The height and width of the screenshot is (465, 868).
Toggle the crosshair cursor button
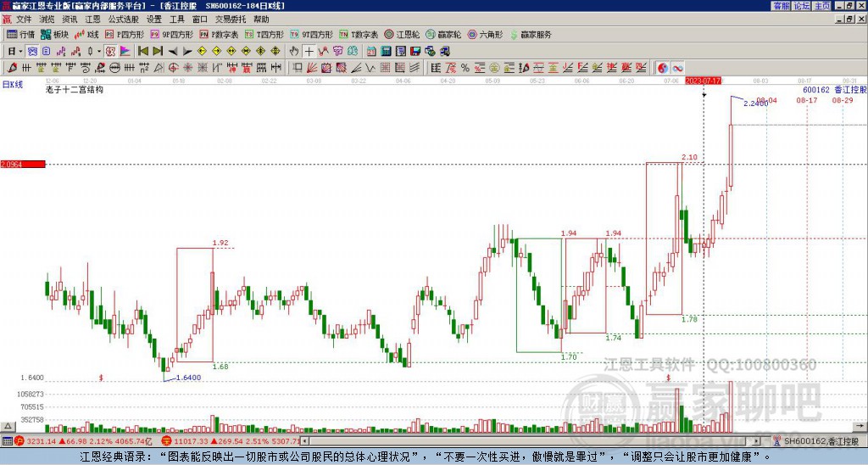309,52
